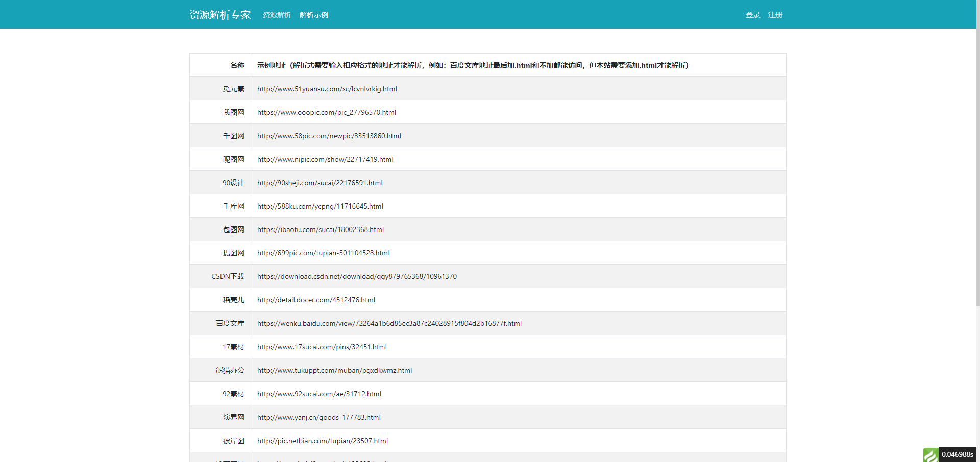Image resolution: width=980 pixels, height=462 pixels.
Task: Open the 资源解析 nav item
Action: [x=277, y=15]
